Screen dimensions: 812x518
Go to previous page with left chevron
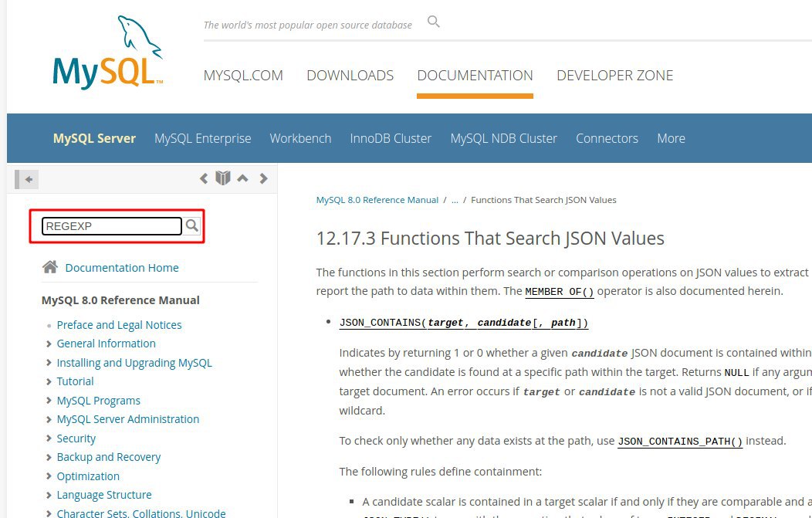pyautogui.click(x=204, y=178)
